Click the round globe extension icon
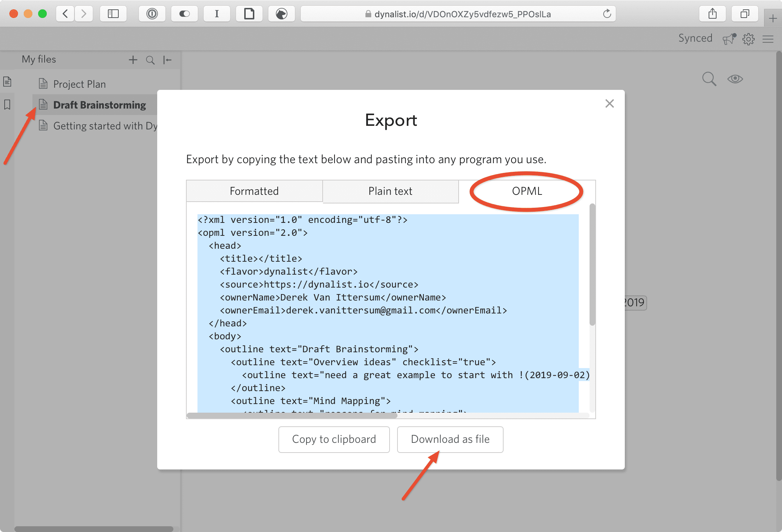The image size is (782, 532). click(x=282, y=14)
